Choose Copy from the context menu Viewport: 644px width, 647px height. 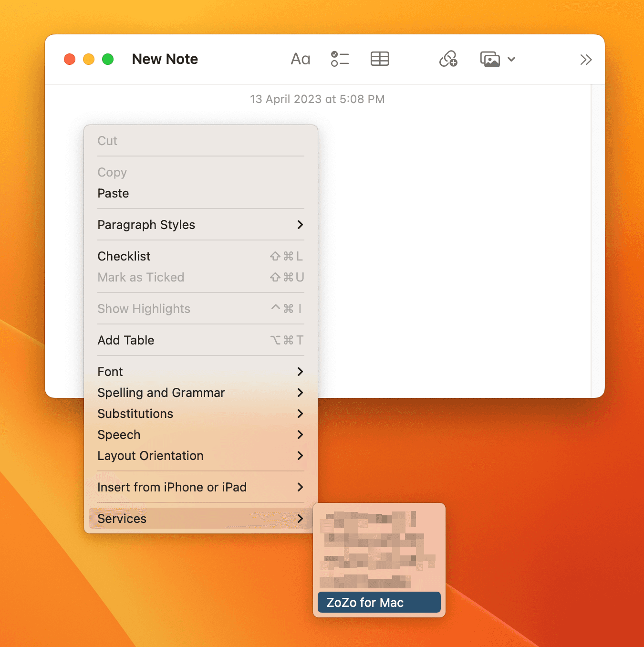click(201, 172)
